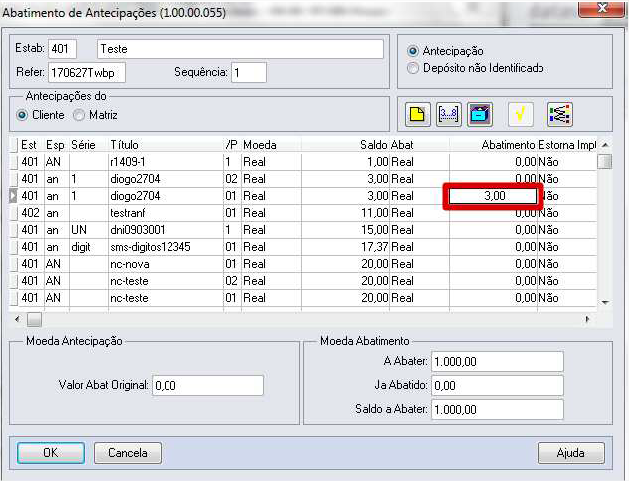
Task: Click the 11,00 saldo cell
Action: 345,213
